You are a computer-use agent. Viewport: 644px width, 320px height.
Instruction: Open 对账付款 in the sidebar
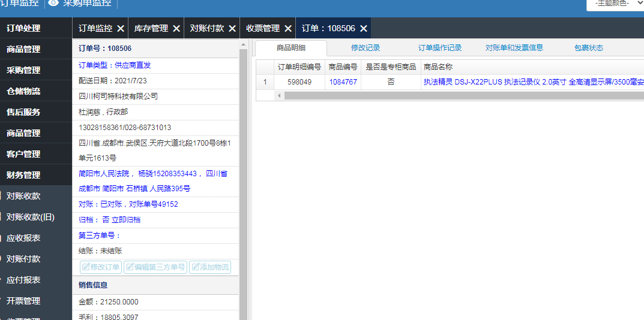23,259
